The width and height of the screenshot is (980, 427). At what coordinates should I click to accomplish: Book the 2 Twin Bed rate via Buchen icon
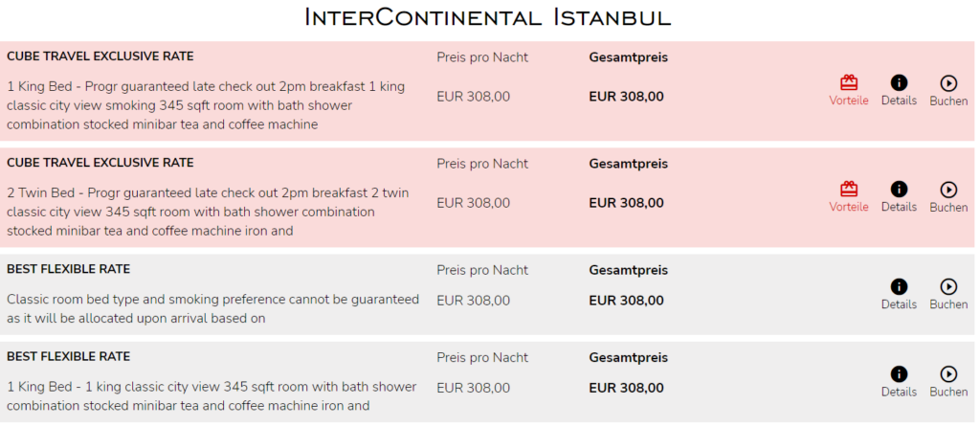tap(948, 190)
